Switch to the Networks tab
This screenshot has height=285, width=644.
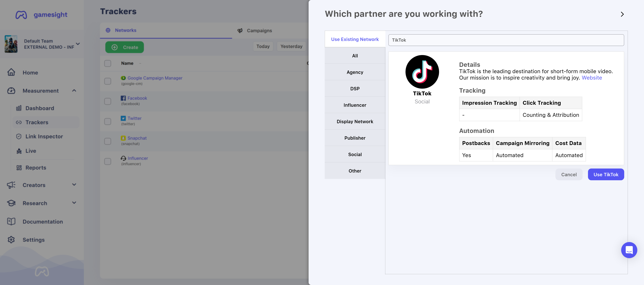(166, 30)
